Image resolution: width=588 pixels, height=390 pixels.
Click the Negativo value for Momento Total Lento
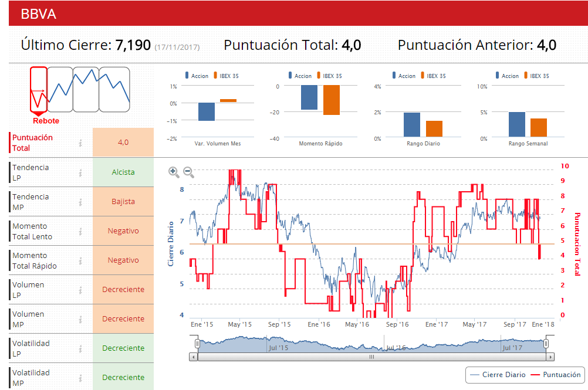click(x=123, y=231)
